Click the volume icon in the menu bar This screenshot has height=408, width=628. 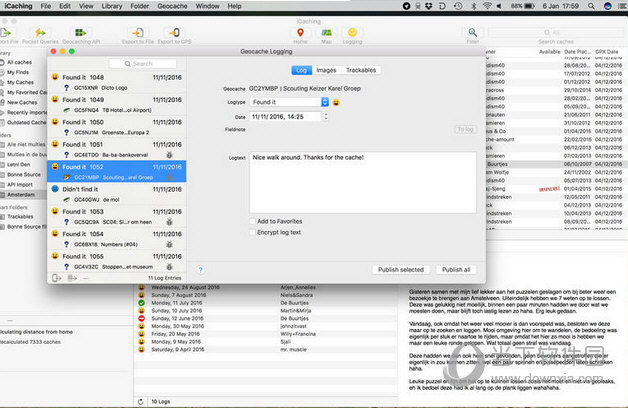point(499,6)
